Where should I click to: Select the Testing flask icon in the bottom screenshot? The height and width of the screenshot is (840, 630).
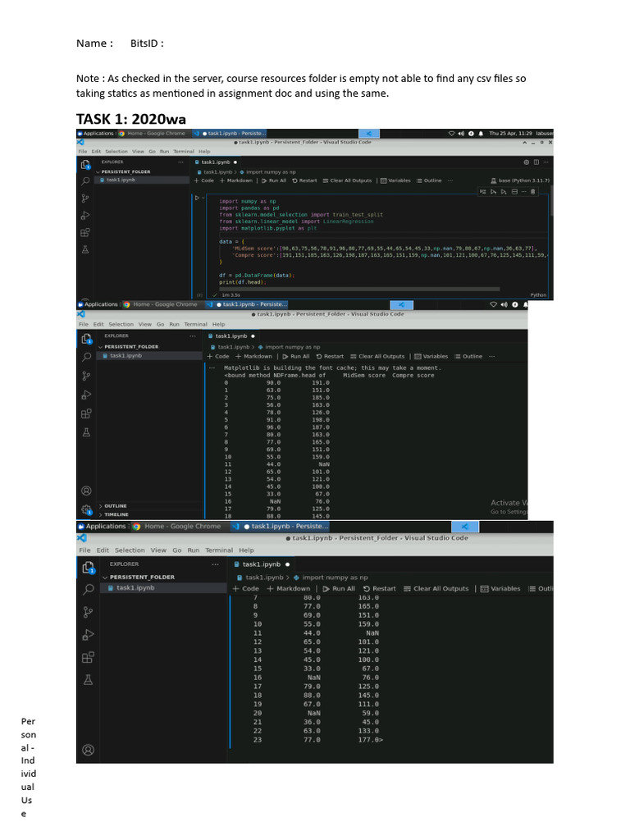(88, 680)
